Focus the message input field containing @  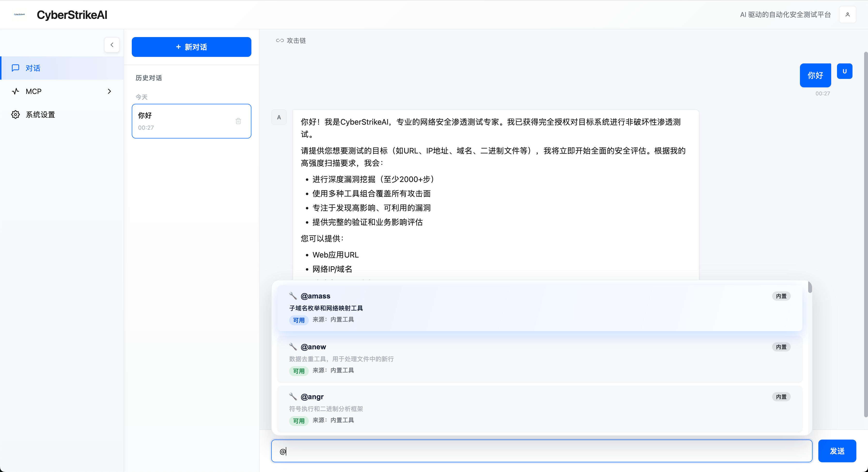pos(542,451)
